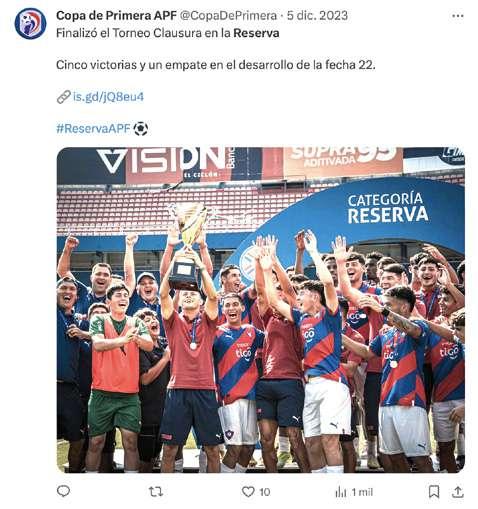478x509 pixels.
Task: Click the 1 mil views count
Action: [x=362, y=492]
